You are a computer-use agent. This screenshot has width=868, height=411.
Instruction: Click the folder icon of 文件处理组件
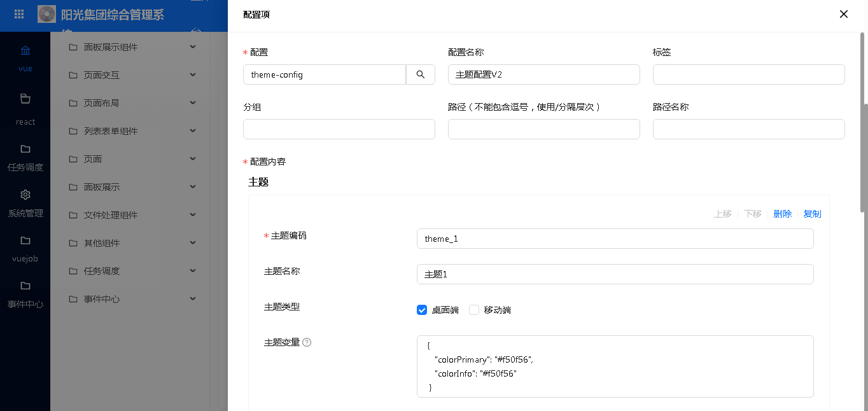[73, 215]
